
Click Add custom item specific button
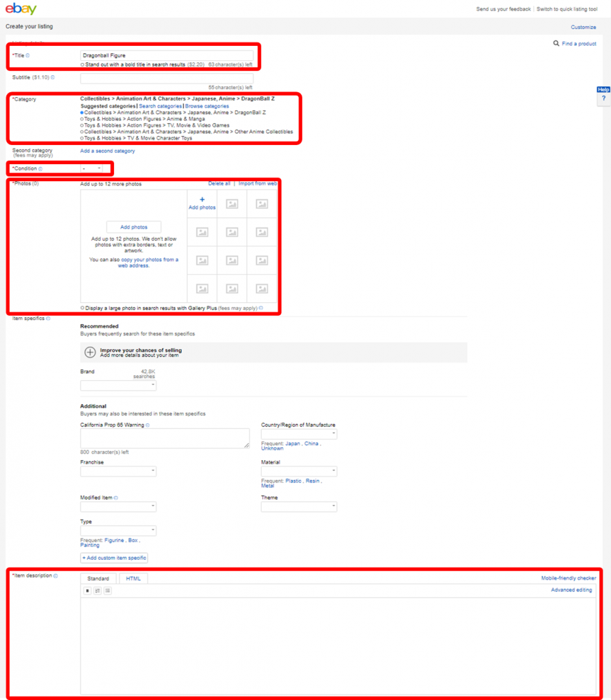click(x=114, y=558)
